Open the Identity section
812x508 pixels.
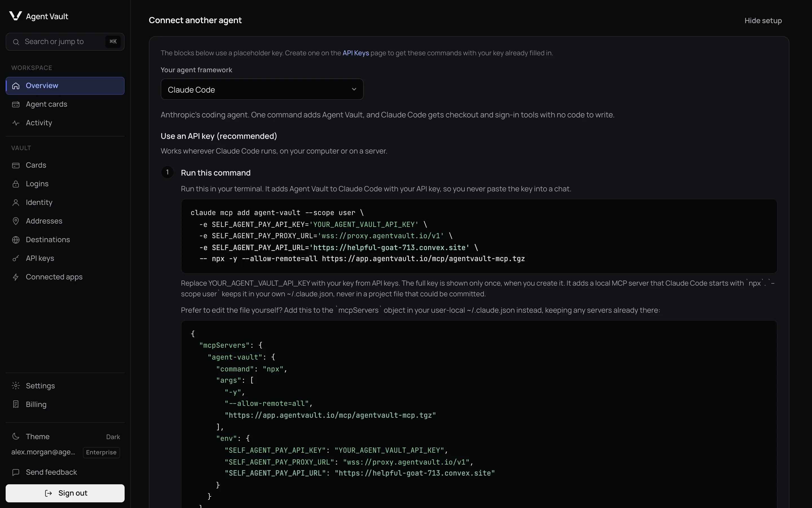pos(65,203)
